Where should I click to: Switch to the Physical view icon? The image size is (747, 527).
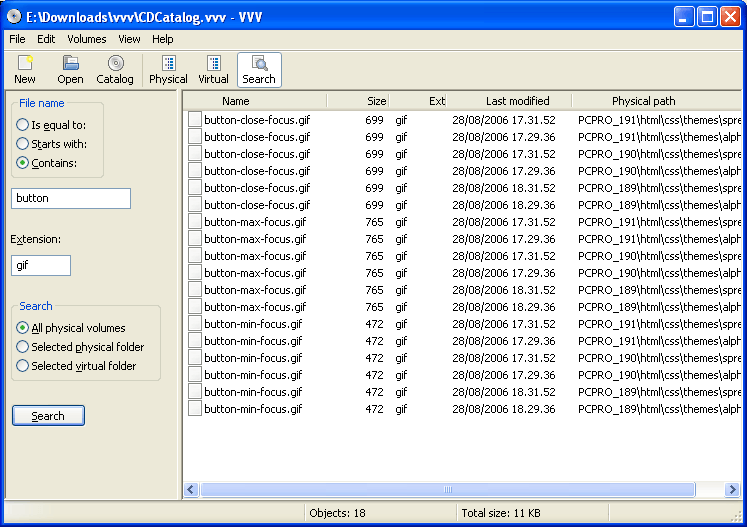(x=168, y=70)
